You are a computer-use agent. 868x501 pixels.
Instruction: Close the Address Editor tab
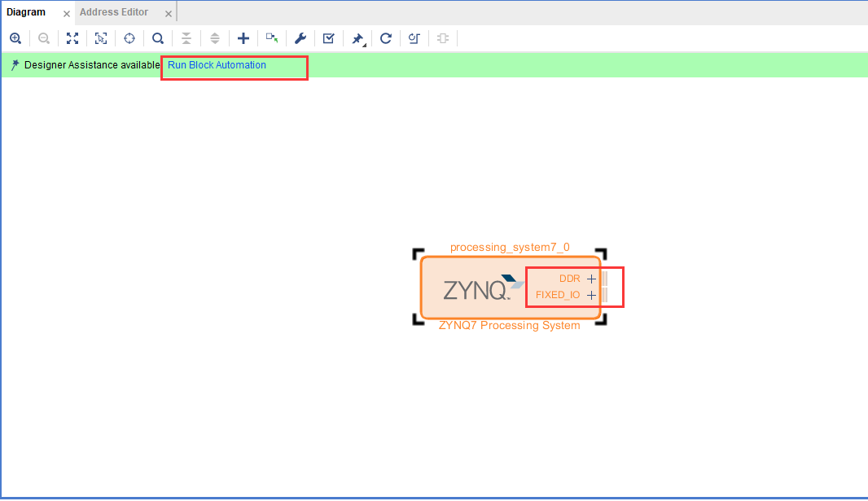click(169, 13)
